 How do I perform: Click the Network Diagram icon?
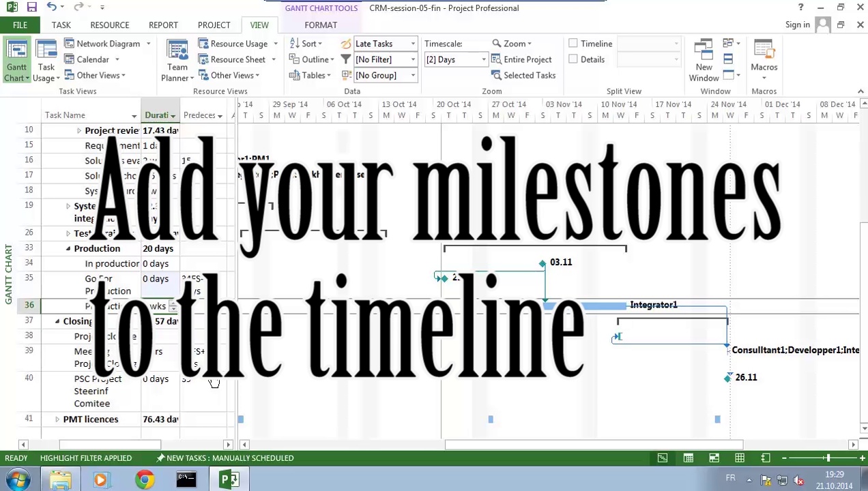coord(70,44)
